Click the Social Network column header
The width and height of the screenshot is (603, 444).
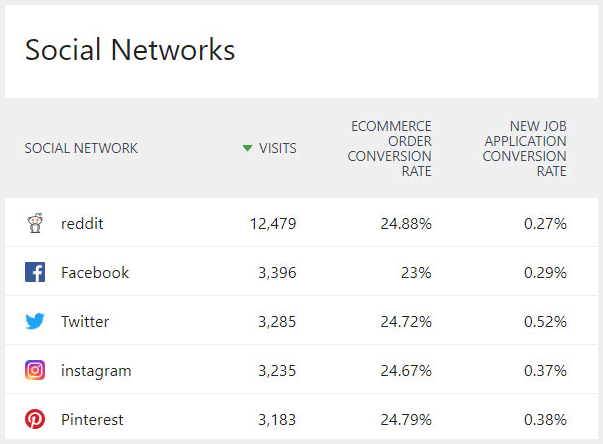[81, 148]
